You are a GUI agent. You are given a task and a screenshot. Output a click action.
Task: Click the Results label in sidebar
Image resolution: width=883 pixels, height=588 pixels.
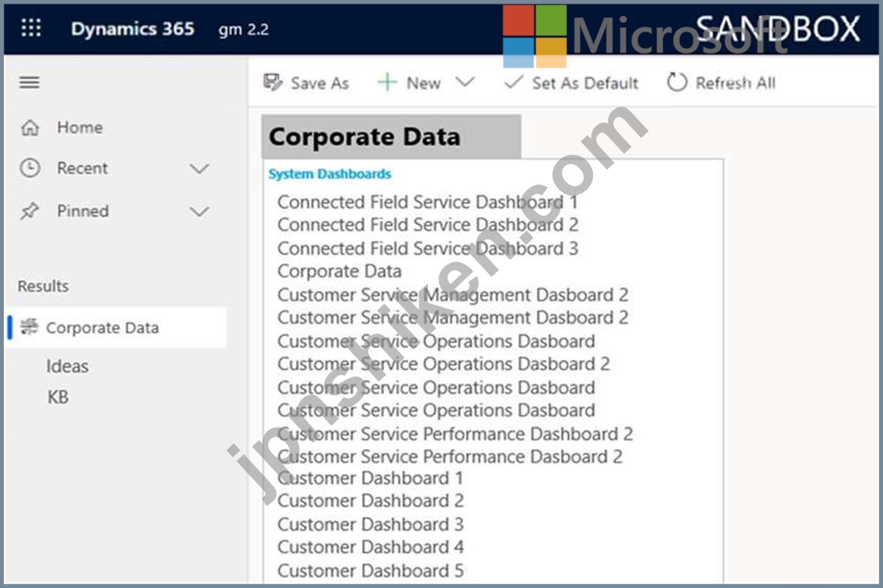(43, 286)
